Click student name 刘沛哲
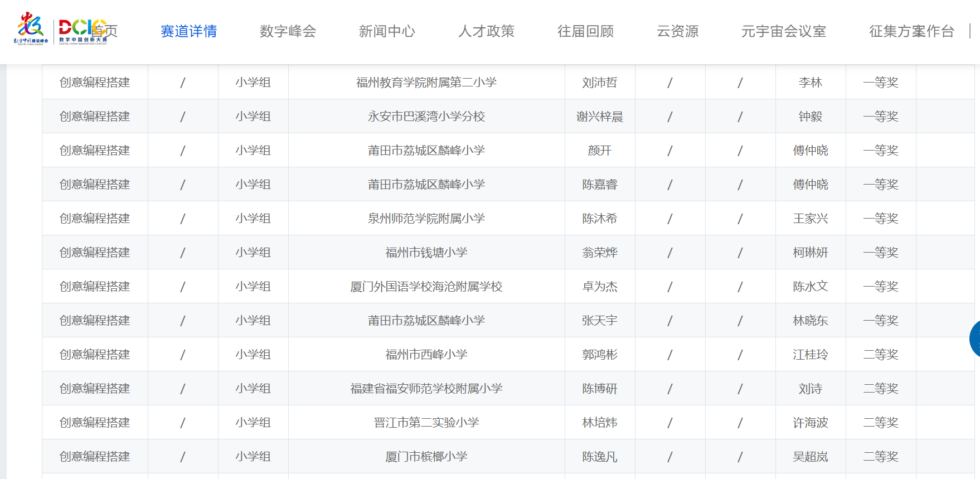Viewport: 980px width, 479px height. [600, 83]
